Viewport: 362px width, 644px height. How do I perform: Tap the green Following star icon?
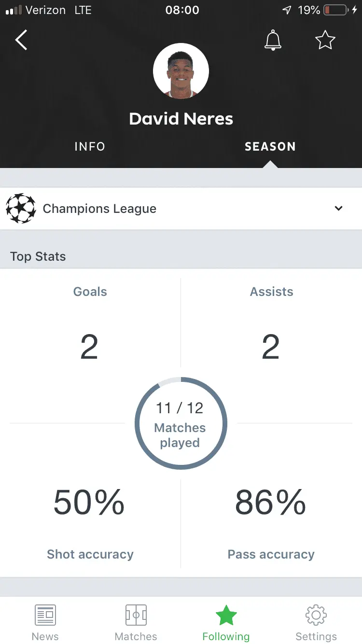pos(226,615)
